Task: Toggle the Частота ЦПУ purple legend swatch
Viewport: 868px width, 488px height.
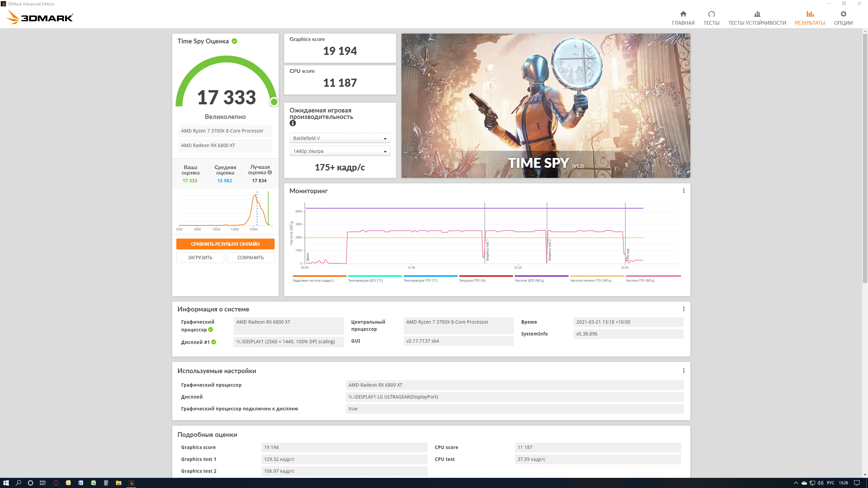Action: pos(541,276)
